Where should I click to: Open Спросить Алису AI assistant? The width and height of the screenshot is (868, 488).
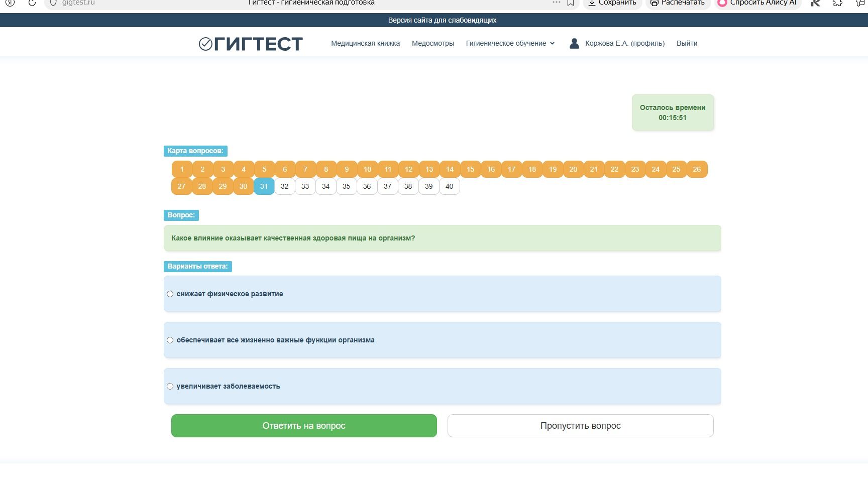tap(757, 3)
